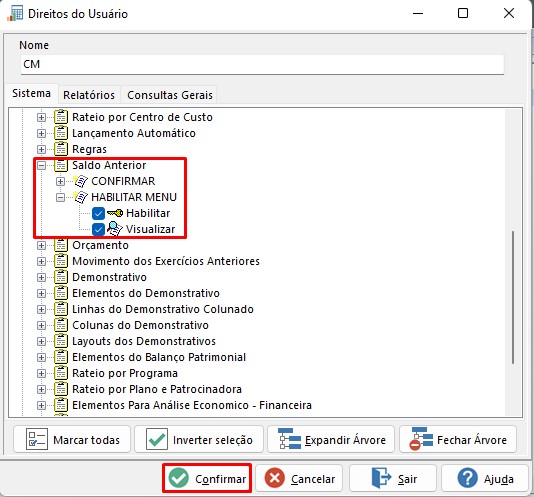
Task: Click the Rateio por Plano e Patrocinadora icon
Action: [x=61, y=389]
